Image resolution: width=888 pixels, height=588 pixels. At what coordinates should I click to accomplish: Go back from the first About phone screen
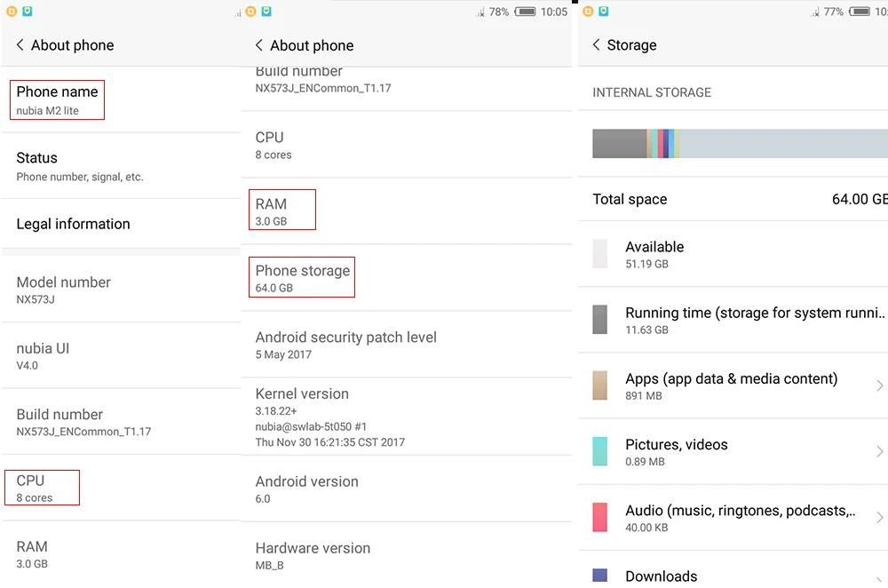[x=20, y=45]
